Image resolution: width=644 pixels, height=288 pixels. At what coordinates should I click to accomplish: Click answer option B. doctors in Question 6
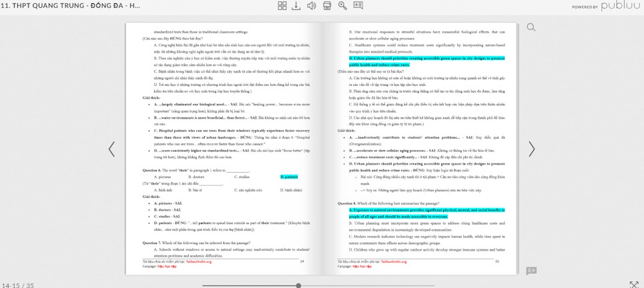coord(196,177)
